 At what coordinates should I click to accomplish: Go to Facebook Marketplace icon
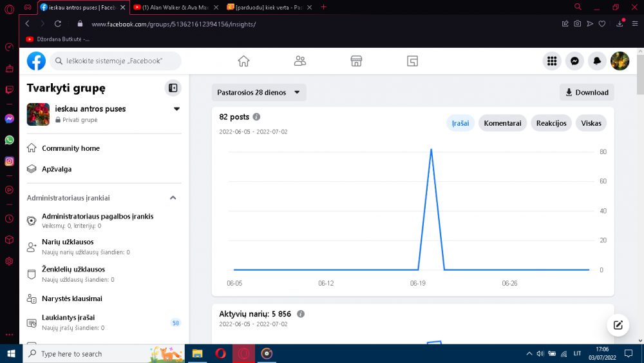pyautogui.click(x=356, y=61)
